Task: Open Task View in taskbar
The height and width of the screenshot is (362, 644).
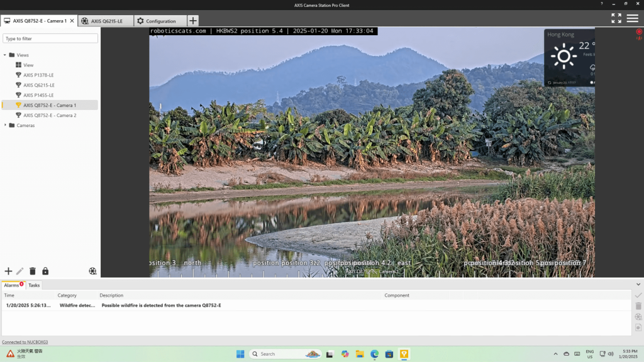Action: point(330,354)
